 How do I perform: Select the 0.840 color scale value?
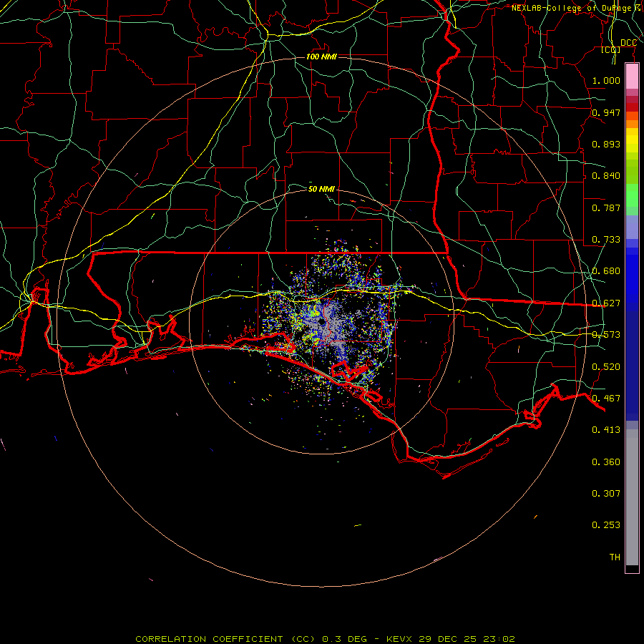(x=606, y=176)
